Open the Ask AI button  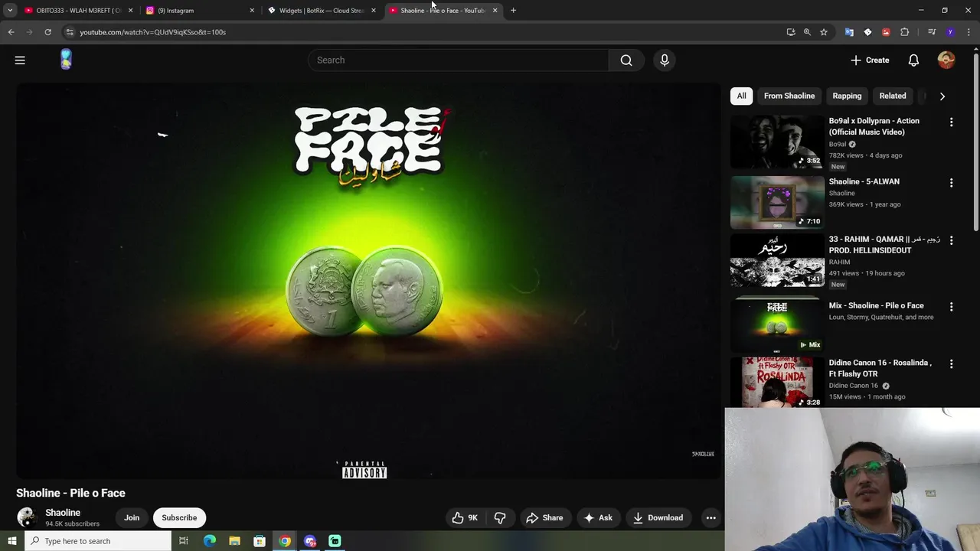pyautogui.click(x=598, y=518)
